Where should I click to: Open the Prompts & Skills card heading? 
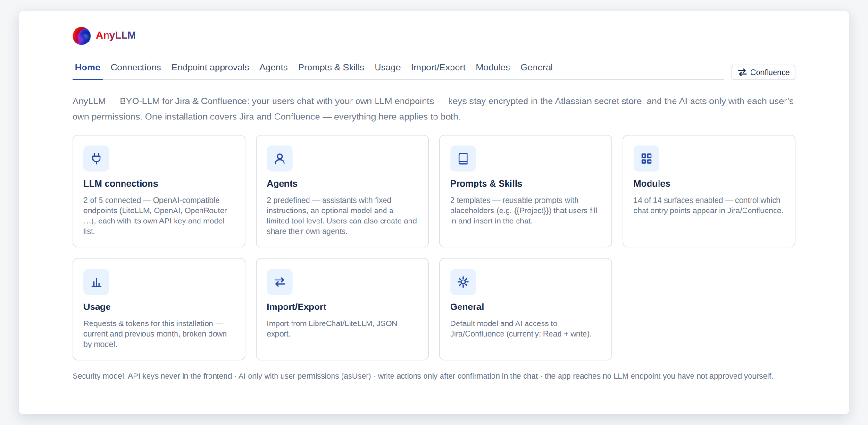(486, 184)
